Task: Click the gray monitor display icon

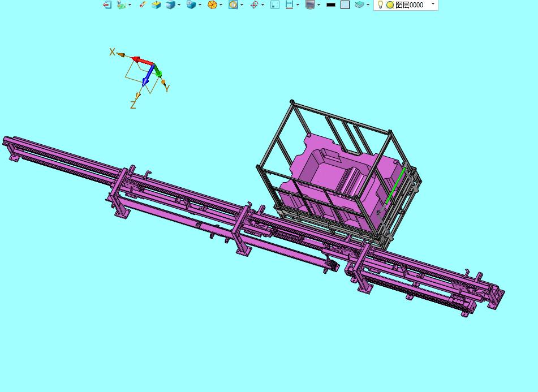Action: pos(310,5)
